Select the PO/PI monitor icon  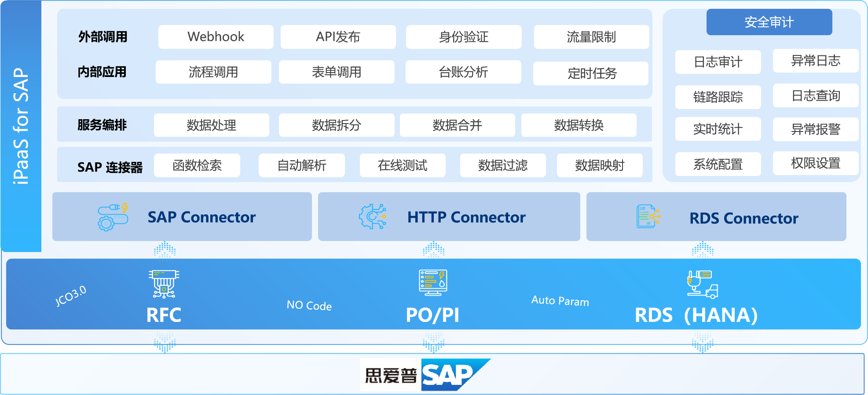coord(433,283)
